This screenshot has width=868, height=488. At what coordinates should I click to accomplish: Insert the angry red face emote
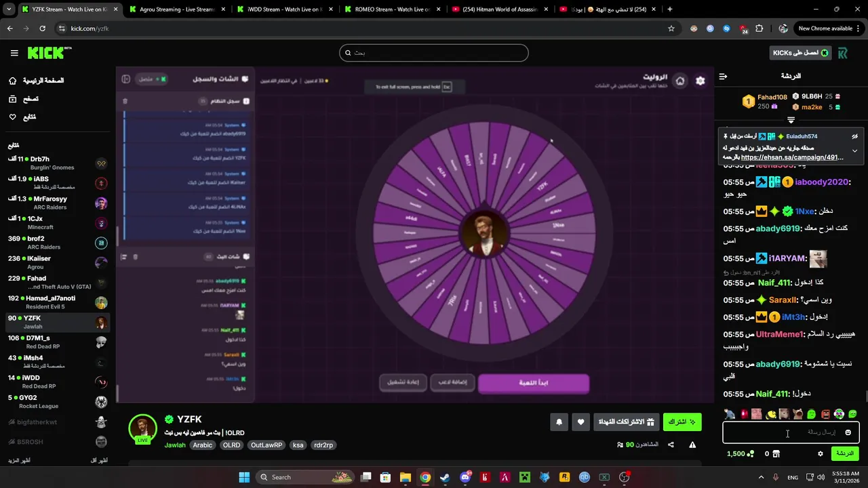825,413
